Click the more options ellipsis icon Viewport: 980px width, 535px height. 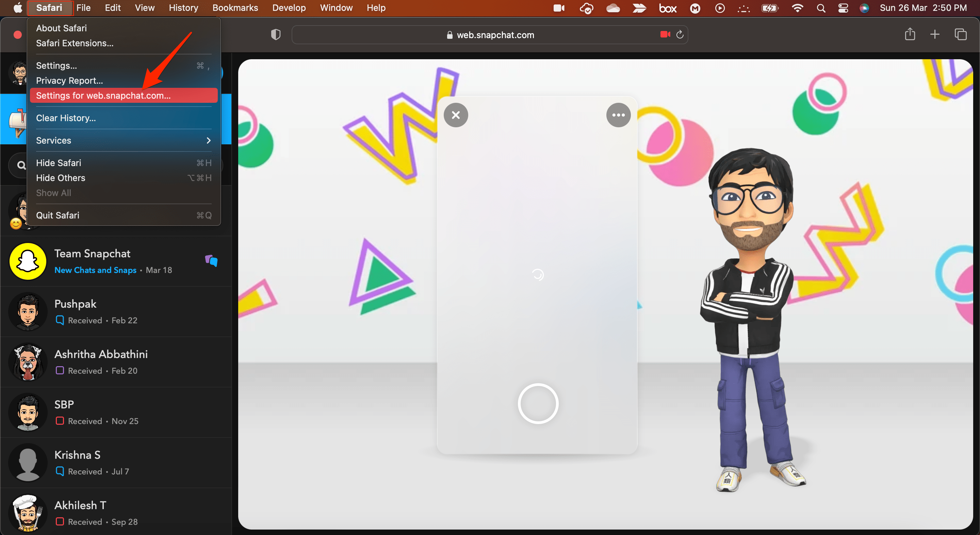pos(617,115)
